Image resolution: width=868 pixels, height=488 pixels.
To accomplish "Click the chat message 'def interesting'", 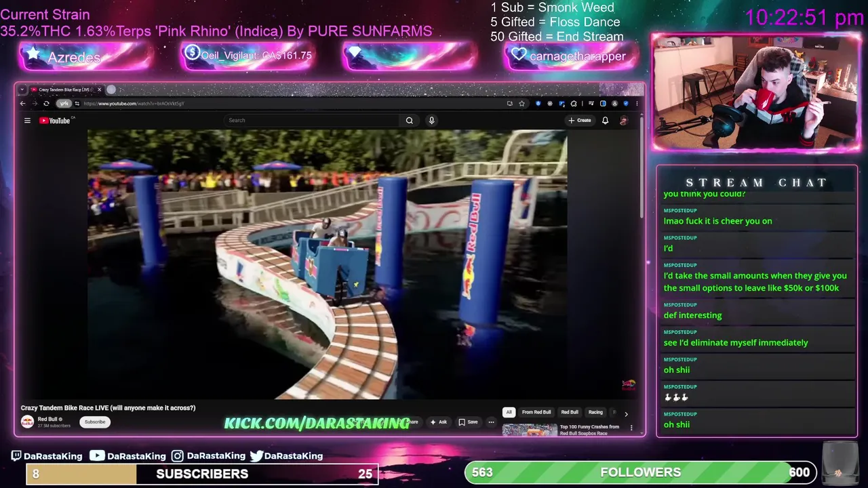I will coord(692,315).
